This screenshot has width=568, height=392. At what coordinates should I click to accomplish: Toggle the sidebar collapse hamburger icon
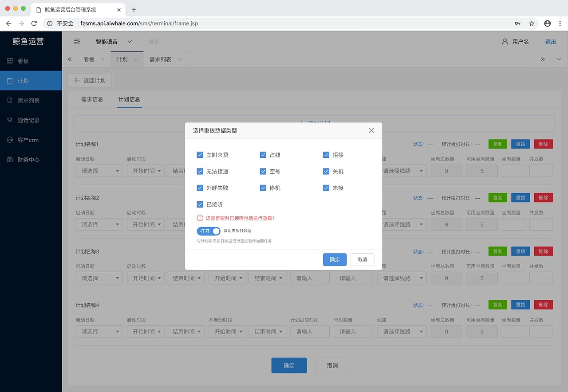coord(77,41)
